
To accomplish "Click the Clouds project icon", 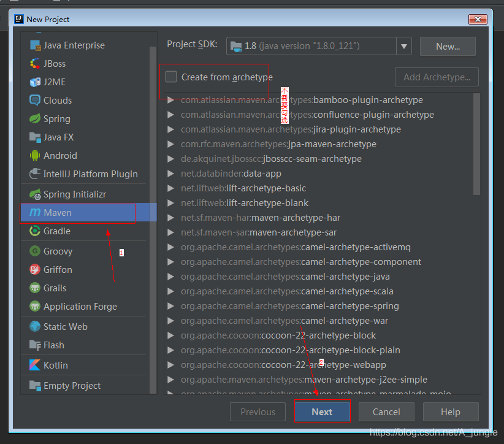I will pyautogui.click(x=35, y=101).
